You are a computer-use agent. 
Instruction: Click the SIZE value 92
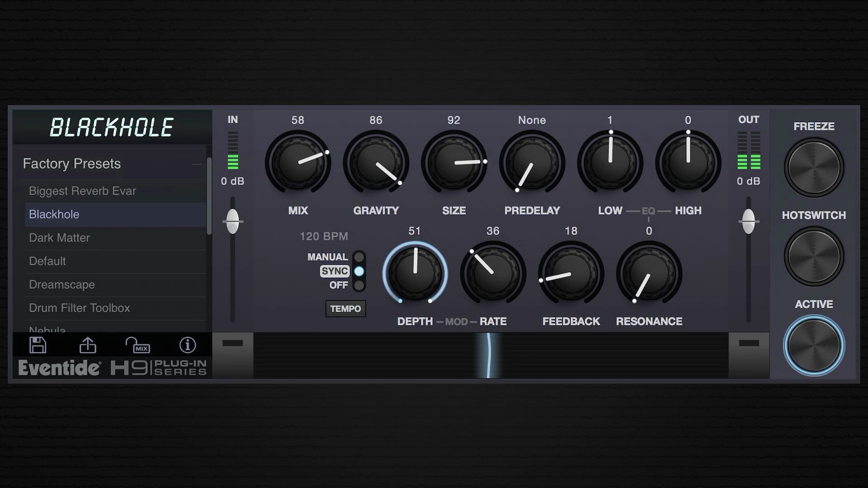(x=454, y=120)
